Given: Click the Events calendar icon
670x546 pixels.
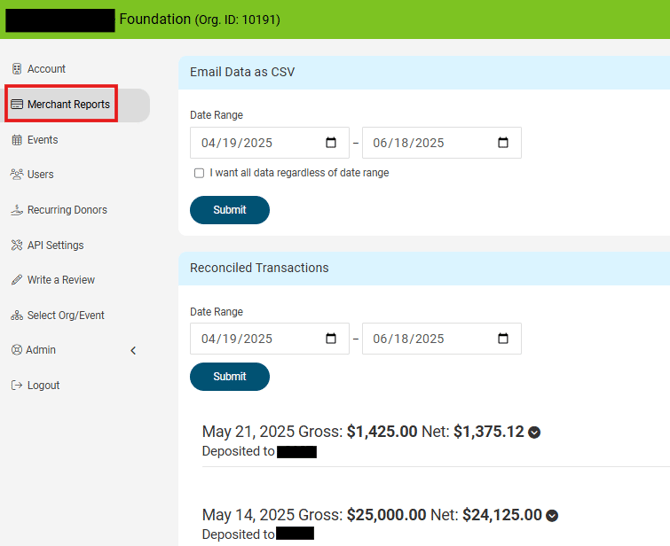Looking at the screenshot, I should (x=17, y=140).
